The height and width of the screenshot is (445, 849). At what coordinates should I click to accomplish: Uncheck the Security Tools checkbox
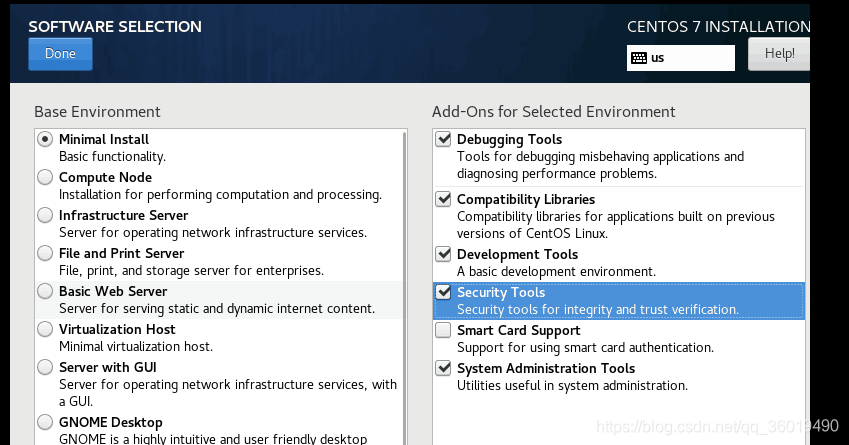444,293
